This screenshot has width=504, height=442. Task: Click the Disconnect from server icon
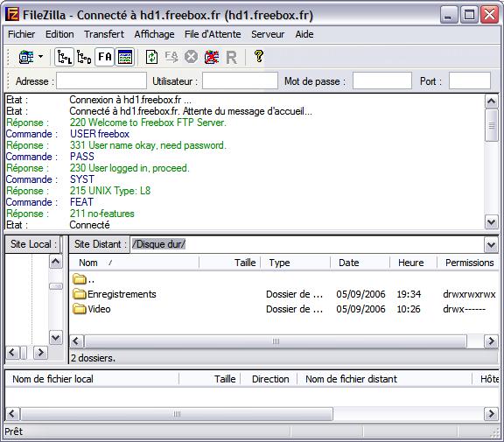tap(212, 57)
